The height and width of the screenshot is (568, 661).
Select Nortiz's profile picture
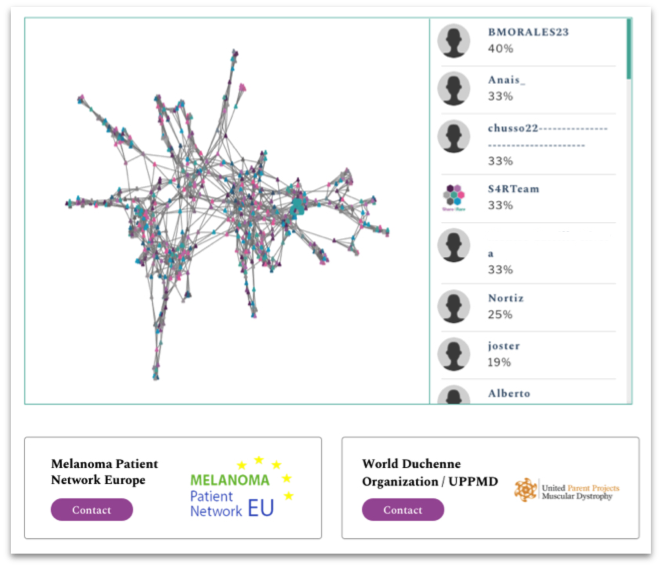[x=454, y=306]
